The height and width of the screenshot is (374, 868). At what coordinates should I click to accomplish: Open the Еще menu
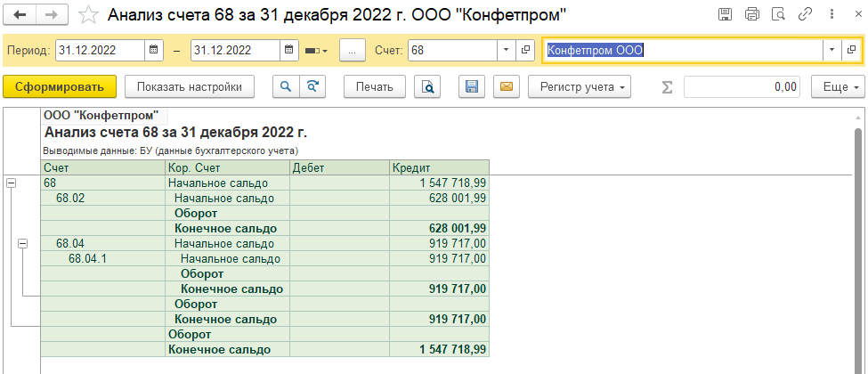point(838,86)
